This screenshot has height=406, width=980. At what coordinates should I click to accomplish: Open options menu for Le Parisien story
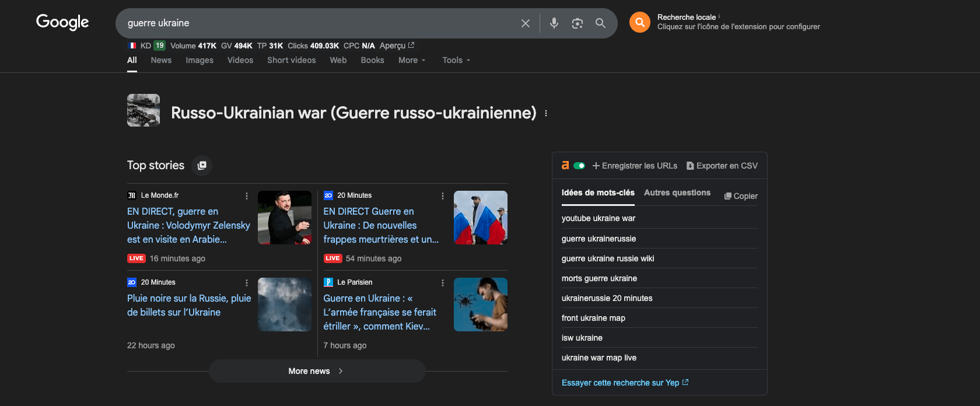(443, 283)
